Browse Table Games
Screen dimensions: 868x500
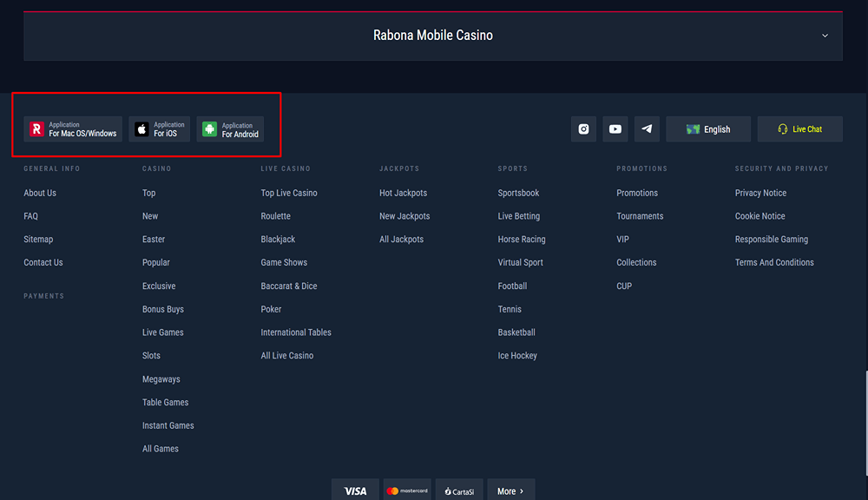[166, 402]
